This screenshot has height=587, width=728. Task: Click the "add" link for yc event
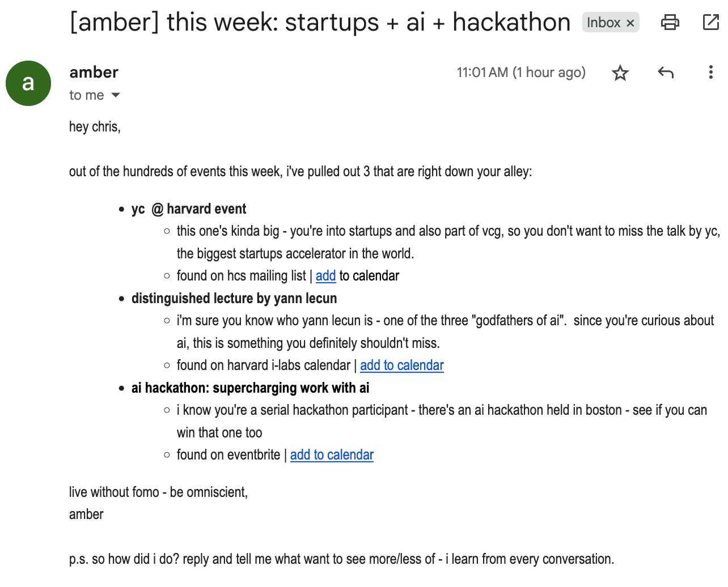click(x=325, y=276)
